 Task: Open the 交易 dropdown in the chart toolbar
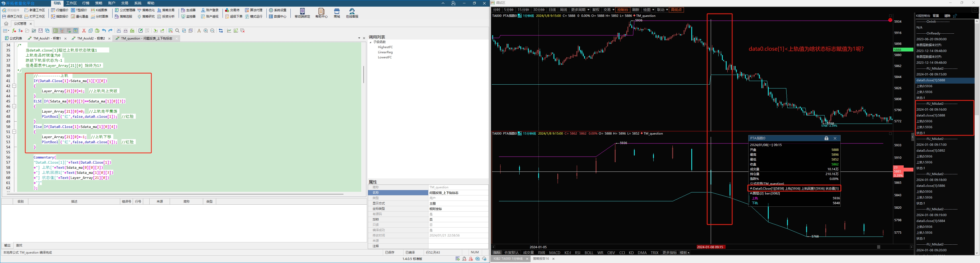(x=609, y=10)
